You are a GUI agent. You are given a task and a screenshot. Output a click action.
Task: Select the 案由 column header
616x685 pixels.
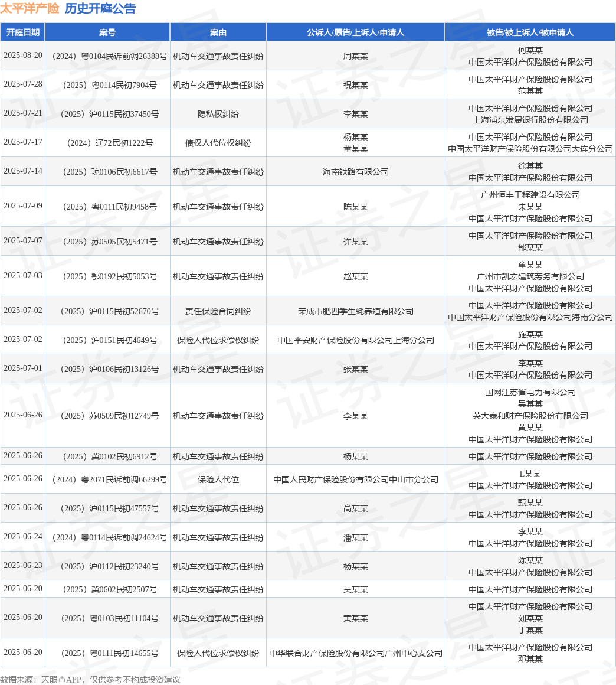218,32
